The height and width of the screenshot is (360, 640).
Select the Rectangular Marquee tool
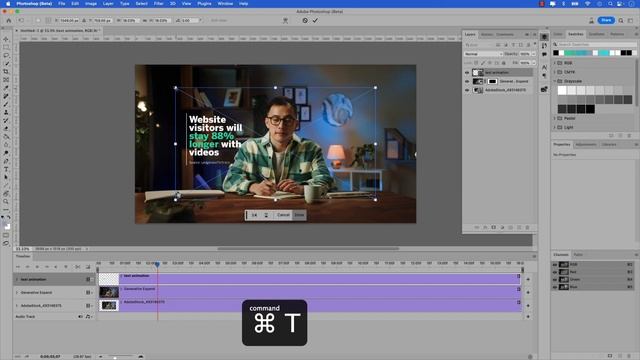point(6,47)
